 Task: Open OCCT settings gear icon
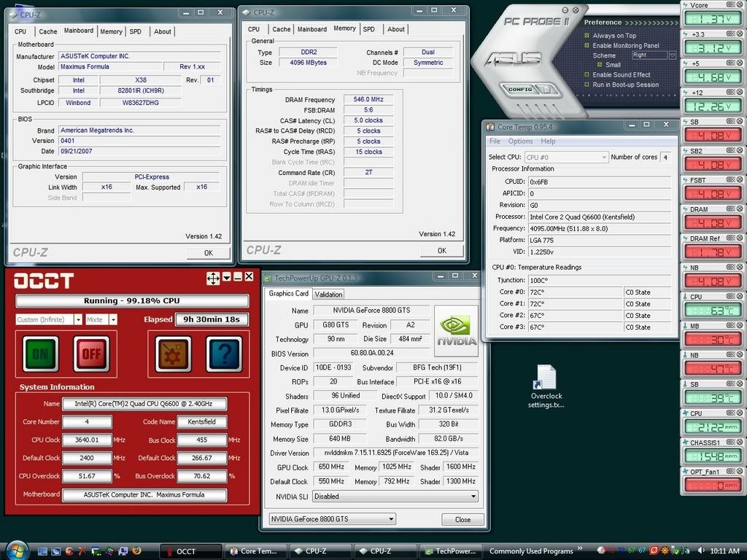[173, 354]
